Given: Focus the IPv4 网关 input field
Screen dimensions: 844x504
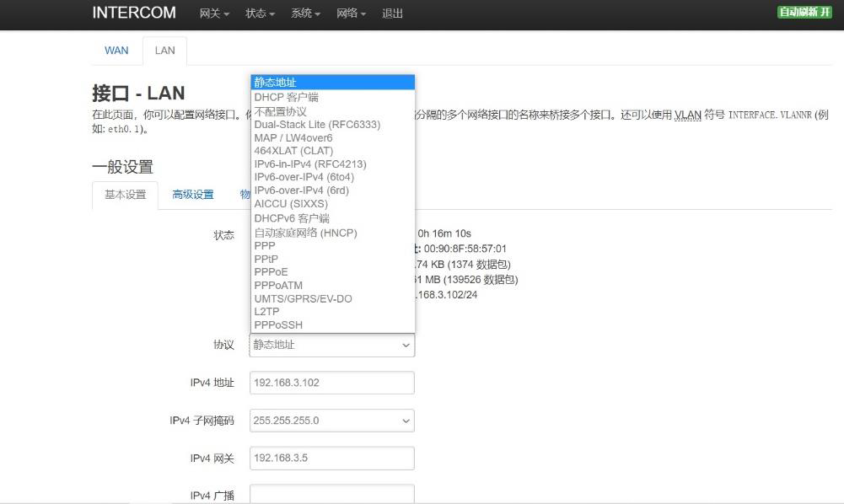Looking at the screenshot, I should click(331, 458).
